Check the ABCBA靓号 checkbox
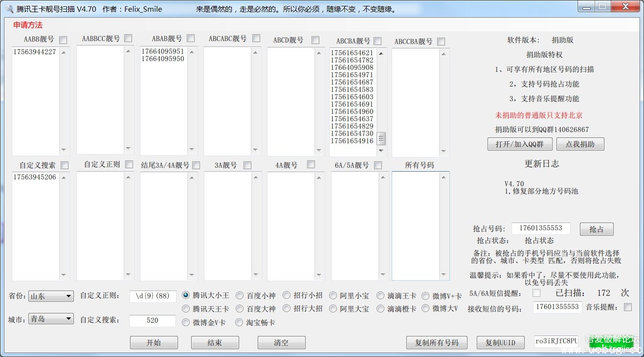The height and width of the screenshot is (357, 644). [378, 41]
